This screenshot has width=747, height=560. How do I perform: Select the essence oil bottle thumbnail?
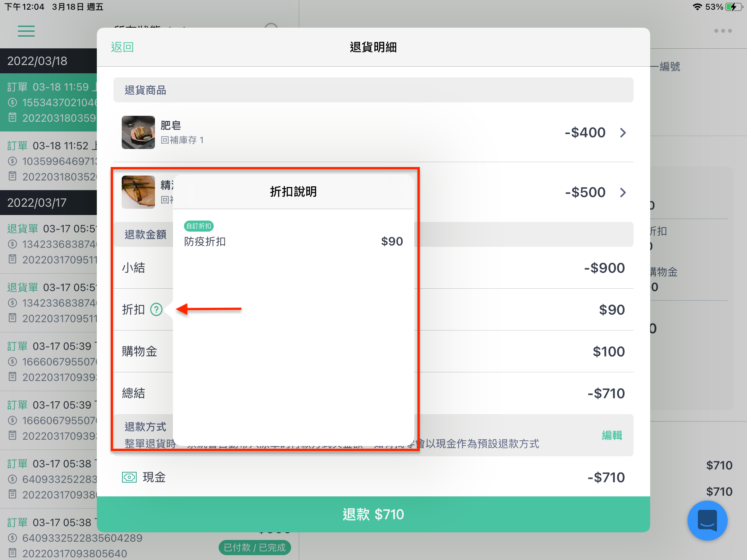pos(138,192)
